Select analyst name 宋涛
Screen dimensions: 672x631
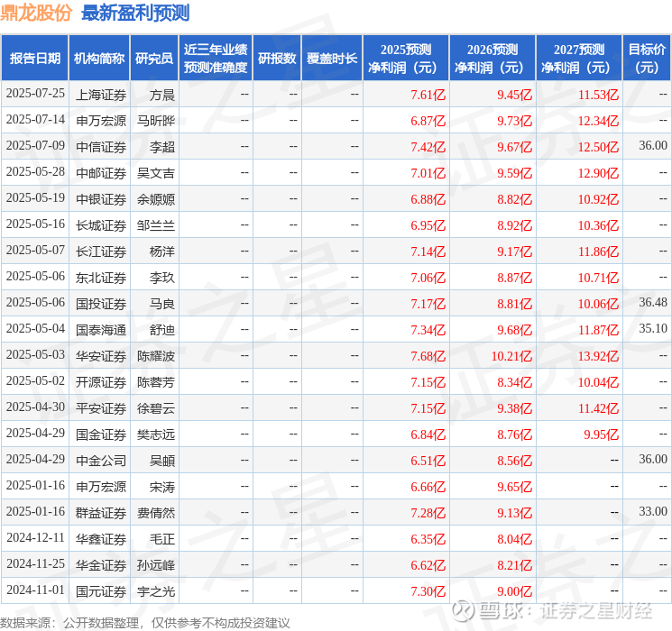pos(162,487)
